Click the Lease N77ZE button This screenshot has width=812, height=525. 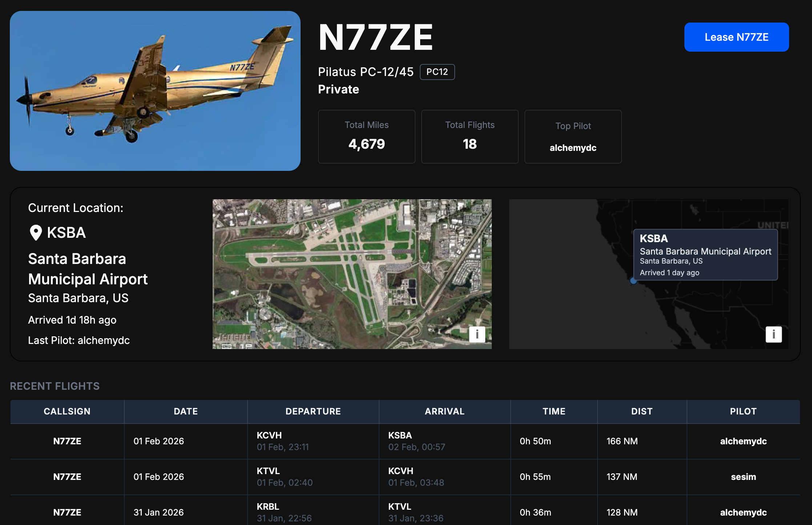click(x=736, y=37)
